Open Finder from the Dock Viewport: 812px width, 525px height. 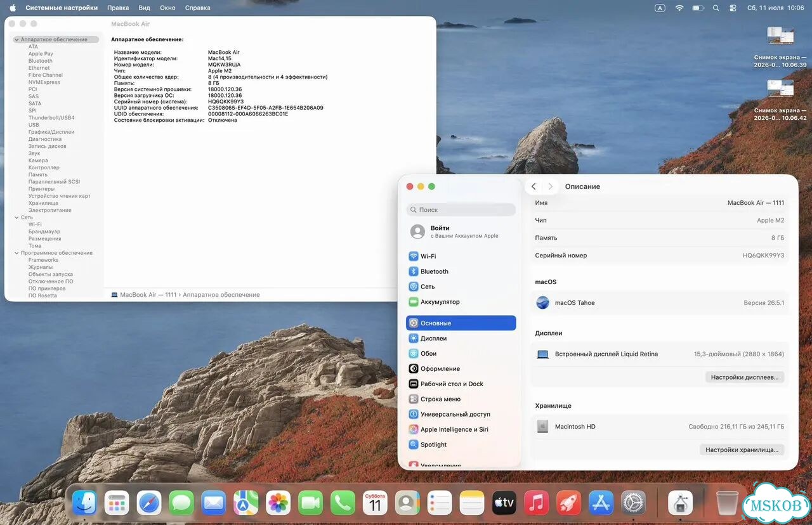pyautogui.click(x=84, y=503)
